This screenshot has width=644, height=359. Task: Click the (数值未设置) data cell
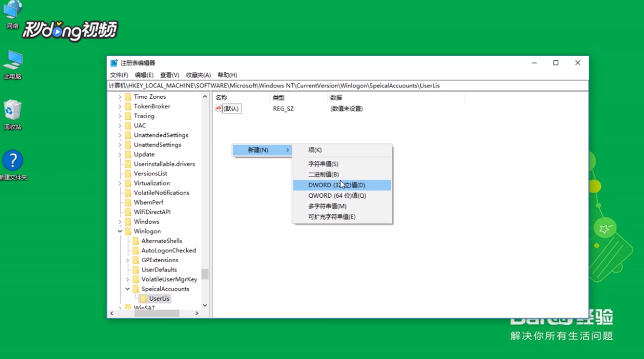coord(346,109)
